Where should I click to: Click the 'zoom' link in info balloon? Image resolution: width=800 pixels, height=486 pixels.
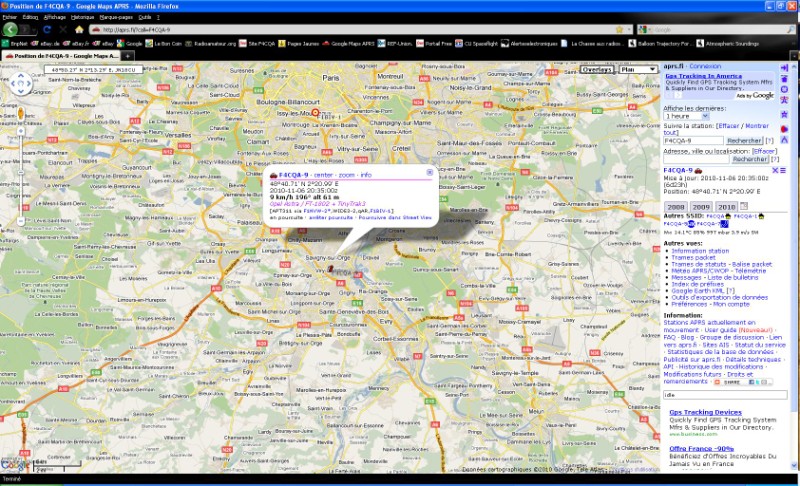346,175
